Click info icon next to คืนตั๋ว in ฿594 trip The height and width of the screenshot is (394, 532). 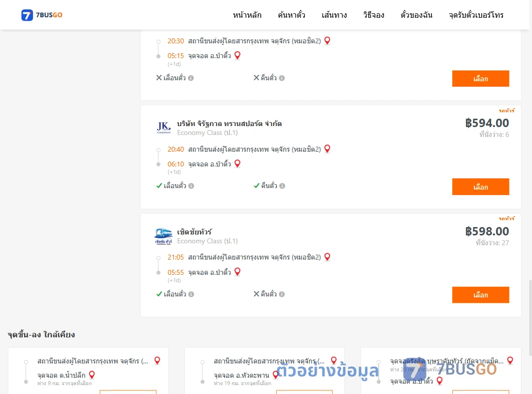(282, 186)
